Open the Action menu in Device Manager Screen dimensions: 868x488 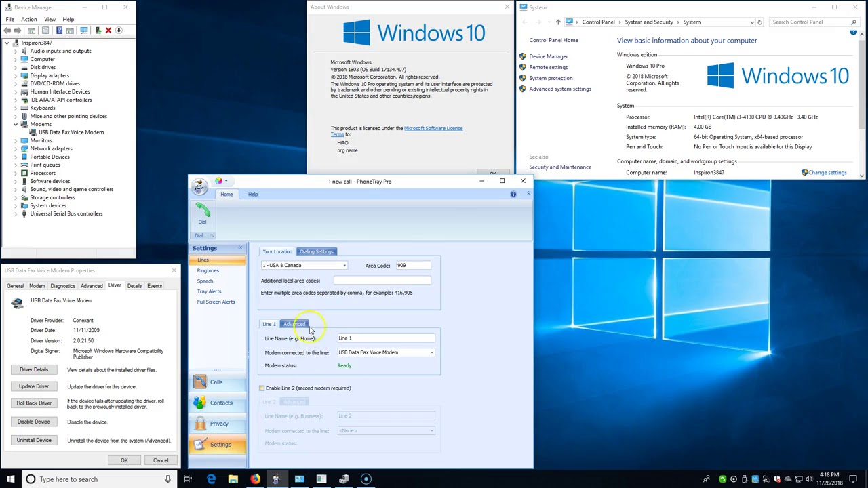28,20
